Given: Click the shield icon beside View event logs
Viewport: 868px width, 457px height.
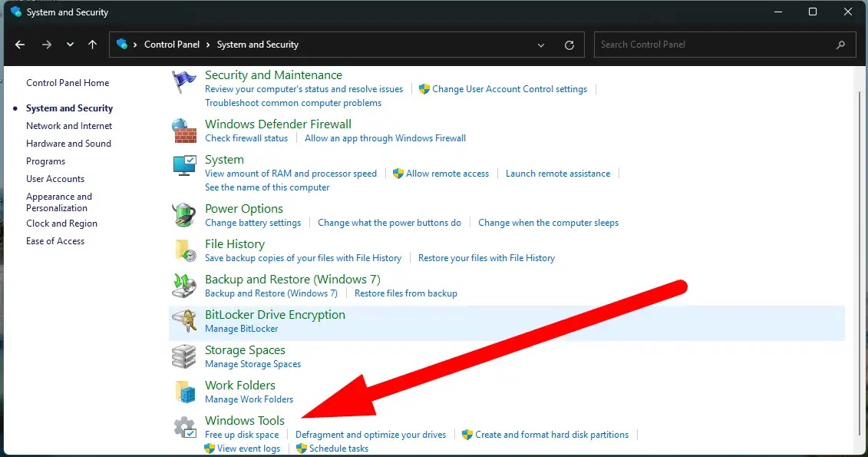Looking at the screenshot, I should click(x=210, y=448).
